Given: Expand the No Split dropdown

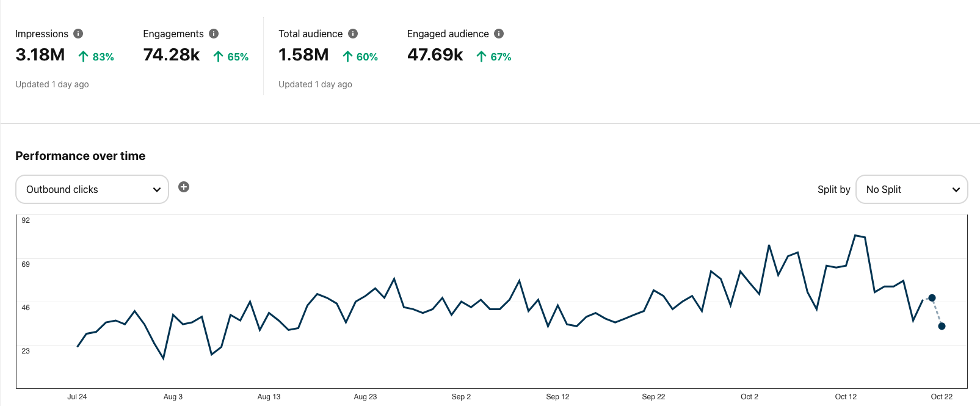Looking at the screenshot, I should pos(912,189).
